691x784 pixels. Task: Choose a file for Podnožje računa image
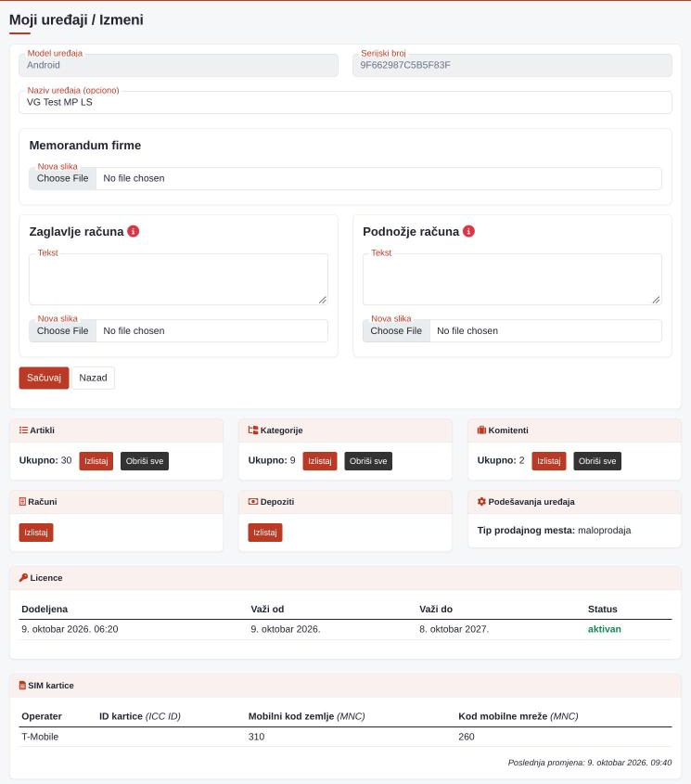(x=396, y=331)
